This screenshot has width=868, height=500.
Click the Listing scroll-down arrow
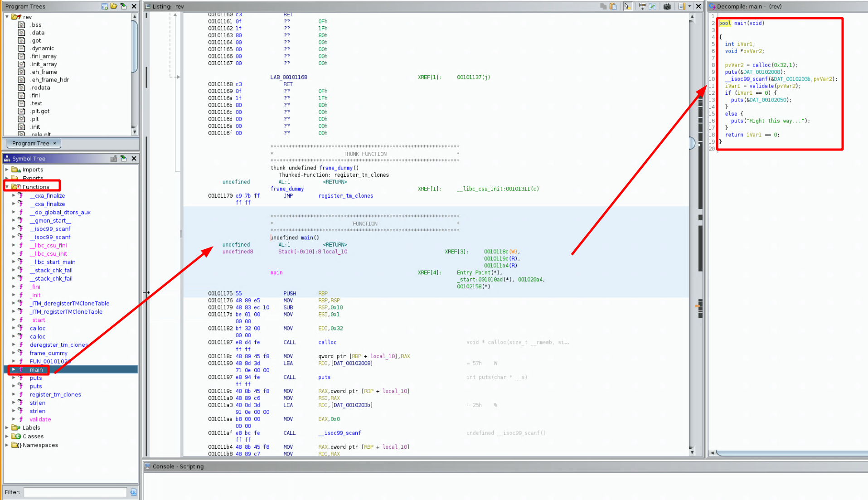click(692, 452)
